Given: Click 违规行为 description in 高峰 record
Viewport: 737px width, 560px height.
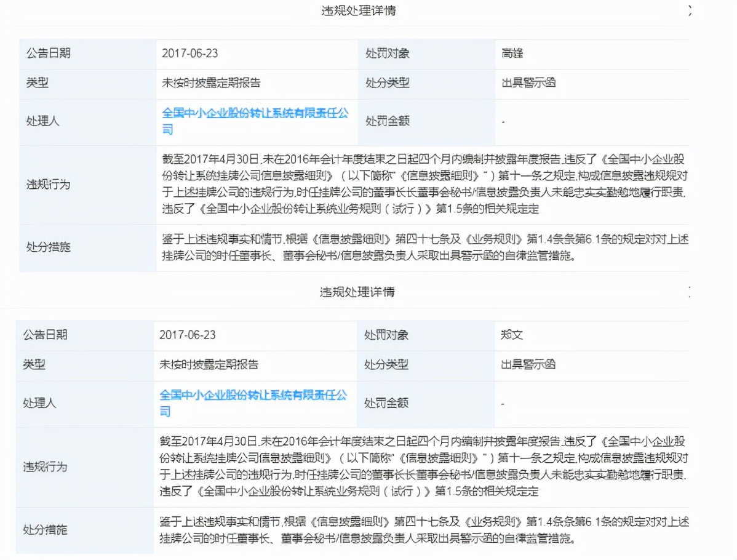Looking at the screenshot, I should [424, 184].
